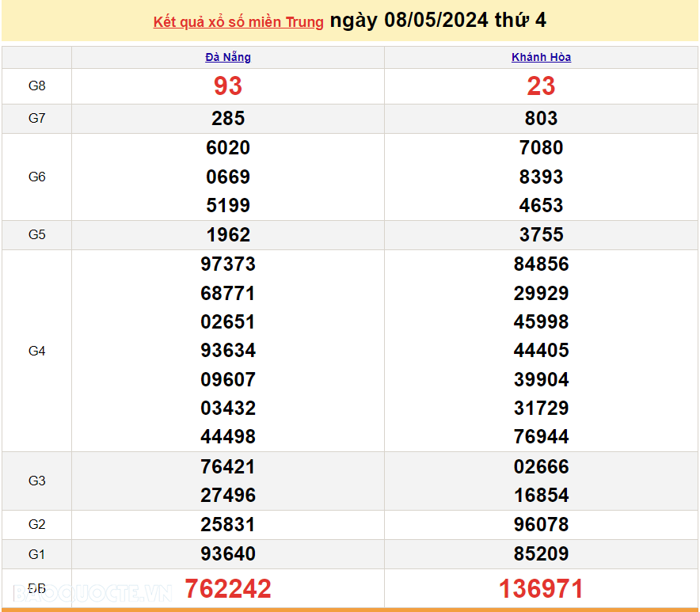
Task: Select the G2 row label
Action: click(x=36, y=524)
